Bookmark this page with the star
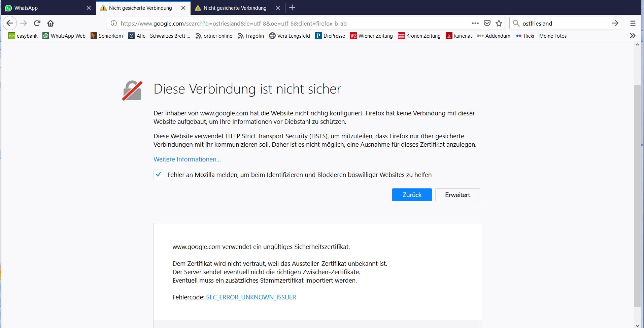This screenshot has width=644, height=328. pyautogui.click(x=499, y=23)
